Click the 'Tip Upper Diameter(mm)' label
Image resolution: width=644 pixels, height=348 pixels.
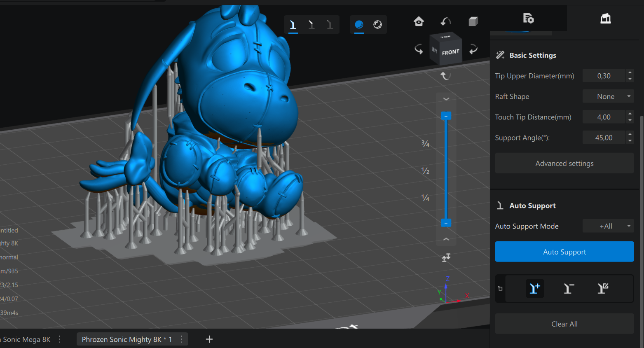534,76
